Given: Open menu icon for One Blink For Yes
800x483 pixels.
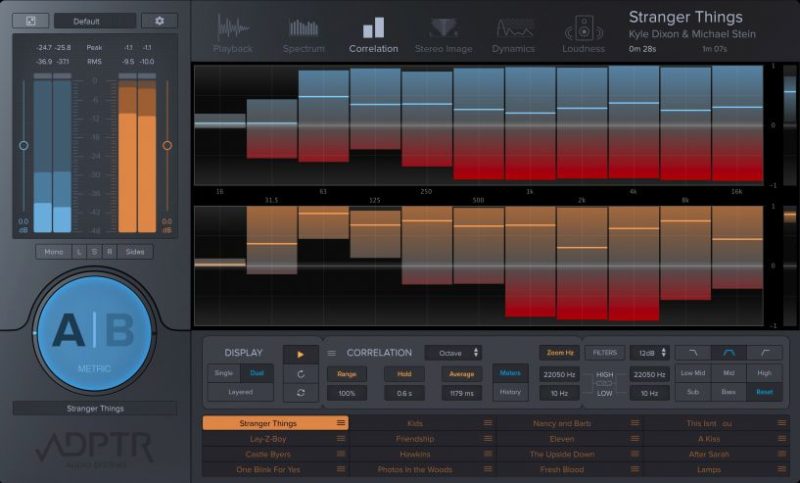Looking at the screenshot, I should 341,469.
